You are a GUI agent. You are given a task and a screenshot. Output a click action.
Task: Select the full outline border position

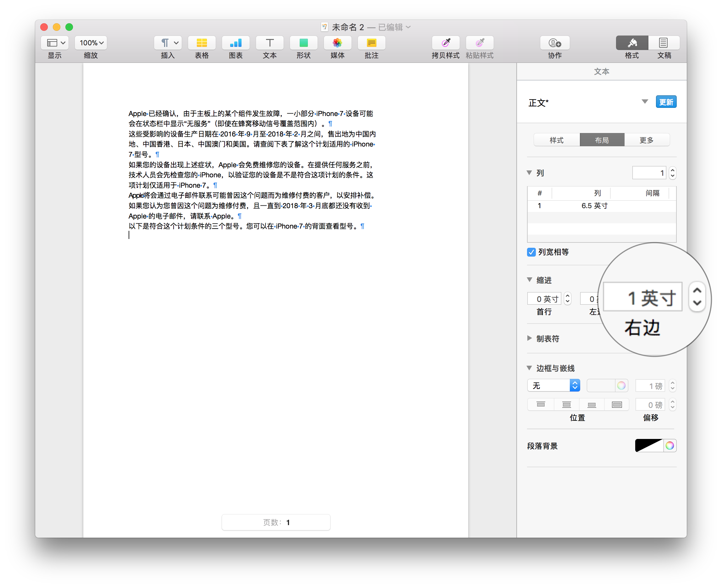pyautogui.click(x=617, y=404)
